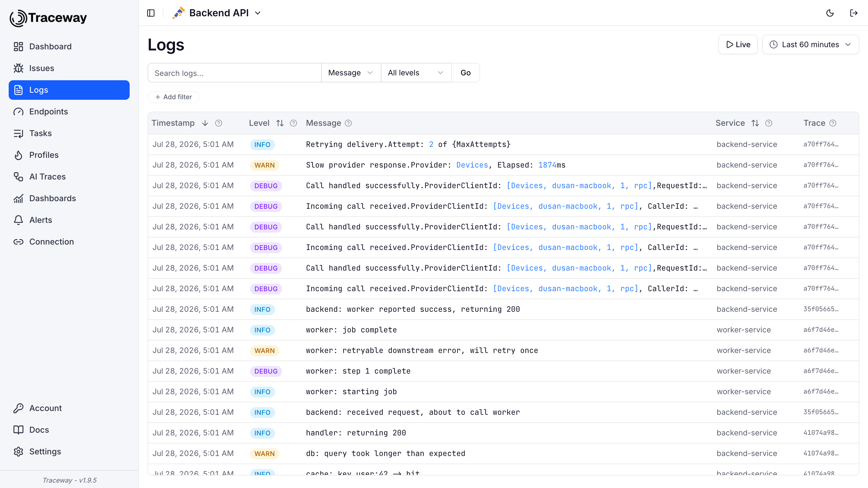Toggle the sidebar panel icon
Viewport: 868px width, 488px height.
(151, 13)
